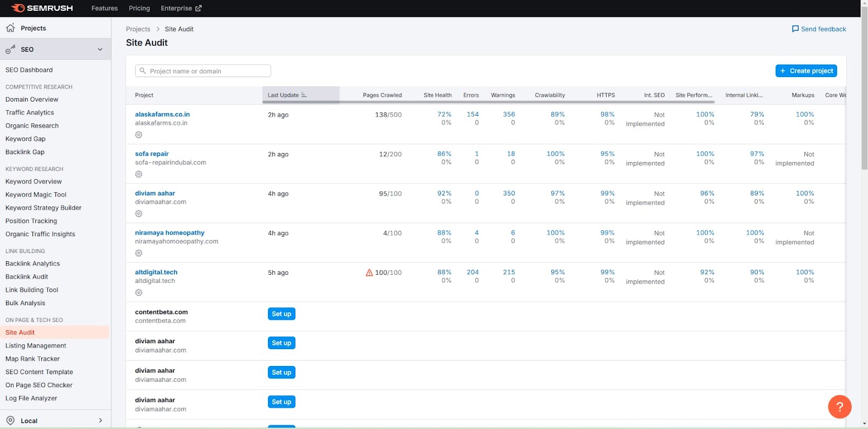Open Listing Management in sidebar

pyautogui.click(x=36, y=345)
